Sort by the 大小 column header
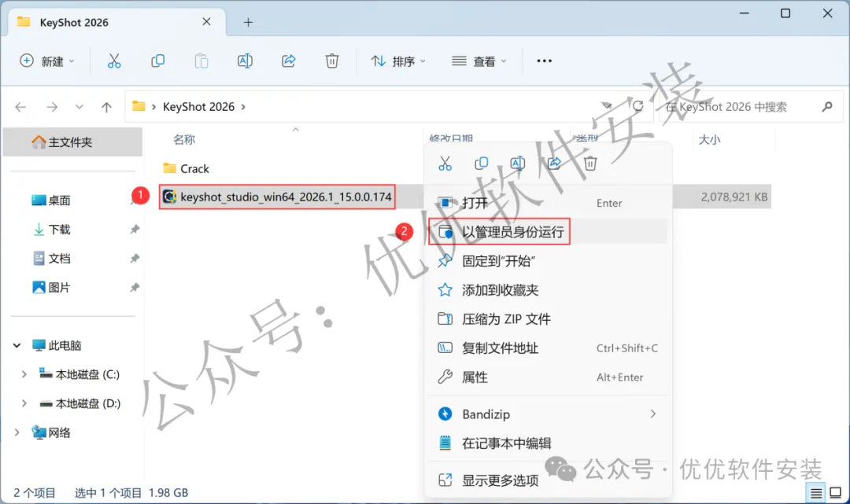This screenshot has width=850, height=504. pos(709,140)
